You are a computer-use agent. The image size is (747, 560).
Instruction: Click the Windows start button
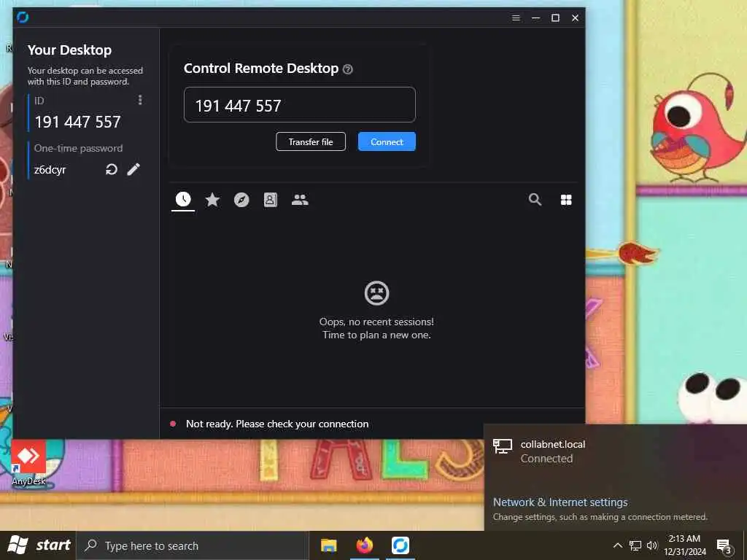39,545
